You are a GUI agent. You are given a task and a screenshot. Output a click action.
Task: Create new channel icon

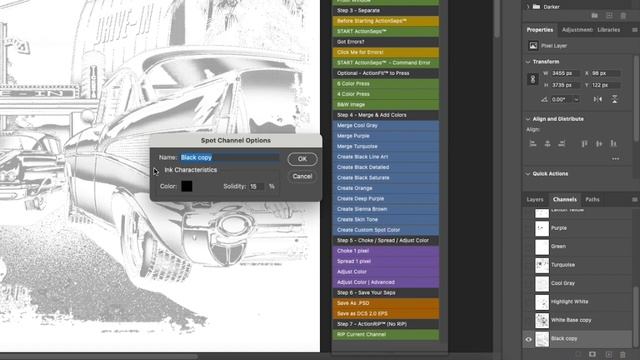[608, 355]
